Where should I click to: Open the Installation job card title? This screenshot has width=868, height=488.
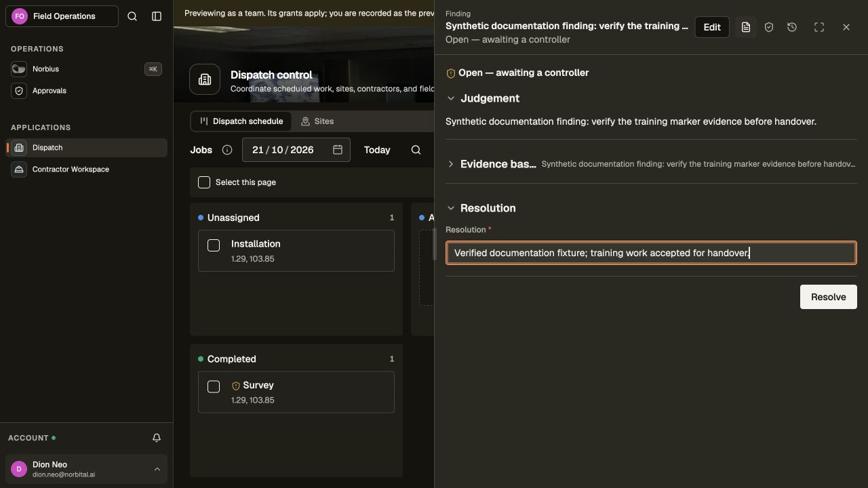[x=256, y=244]
